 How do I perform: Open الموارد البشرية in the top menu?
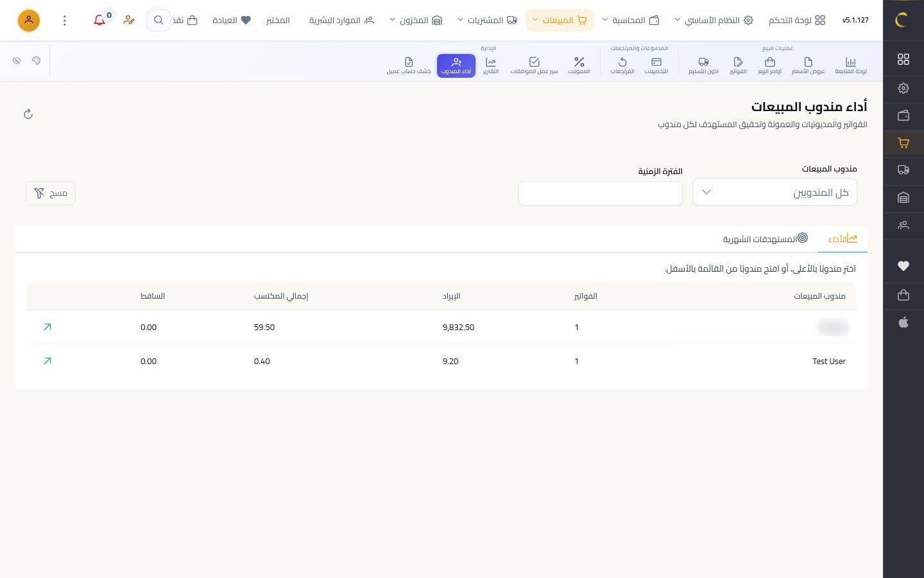(341, 21)
